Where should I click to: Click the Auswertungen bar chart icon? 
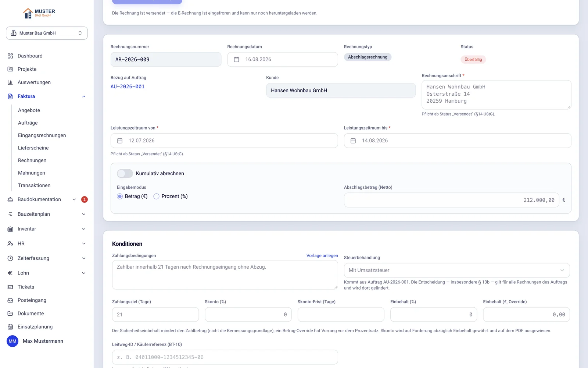[10, 82]
